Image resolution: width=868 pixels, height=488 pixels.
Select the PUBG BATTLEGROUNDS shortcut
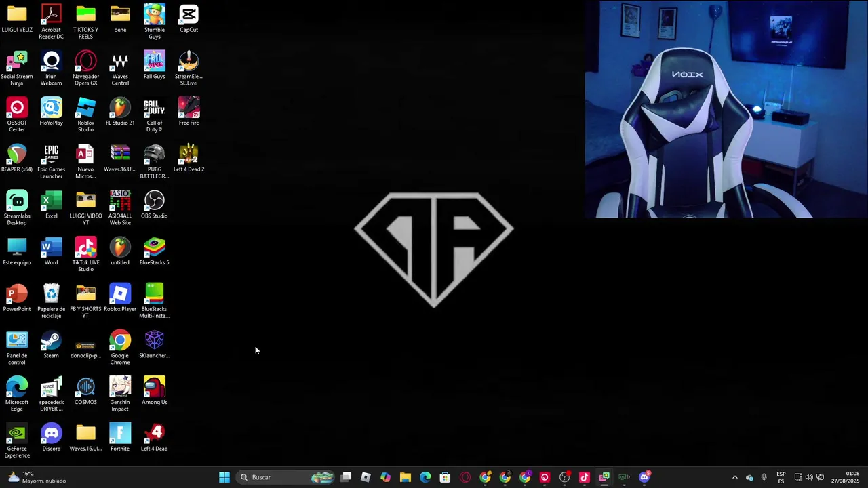154,162
